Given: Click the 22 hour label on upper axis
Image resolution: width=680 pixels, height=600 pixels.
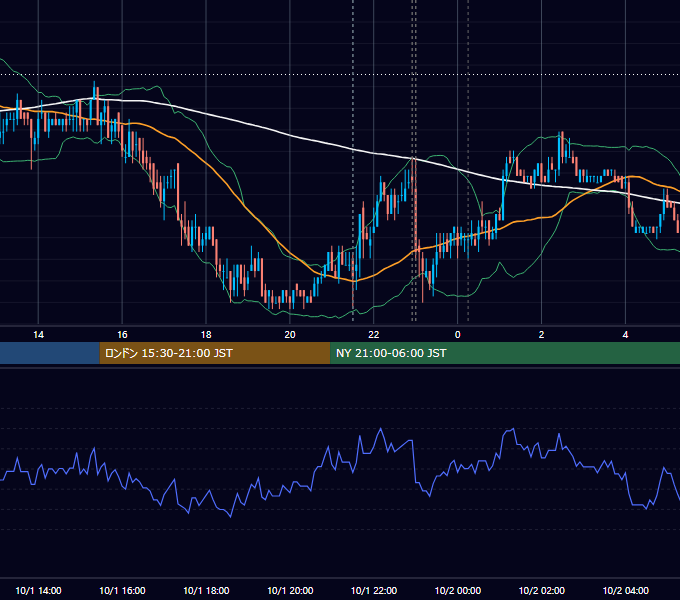Looking at the screenshot, I should [373, 335].
